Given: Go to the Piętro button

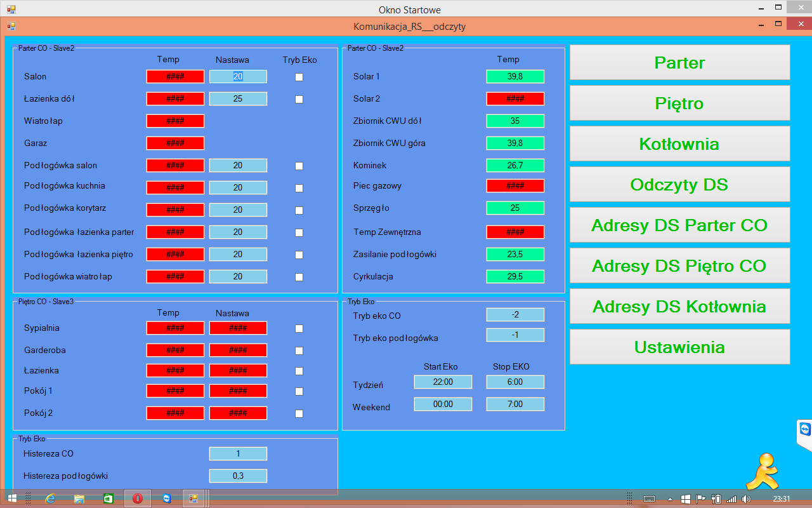Looking at the screenshot, I should click(680, 103).
